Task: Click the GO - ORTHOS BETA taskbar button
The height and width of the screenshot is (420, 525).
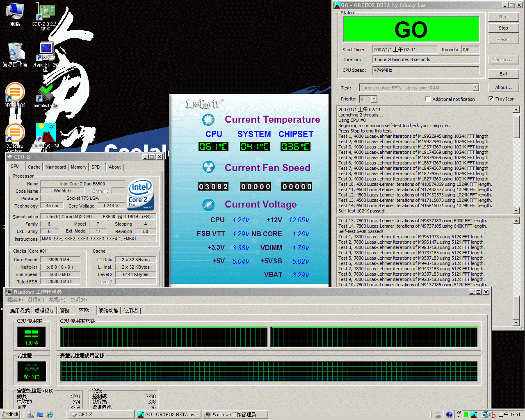Action: click(169, 415)
